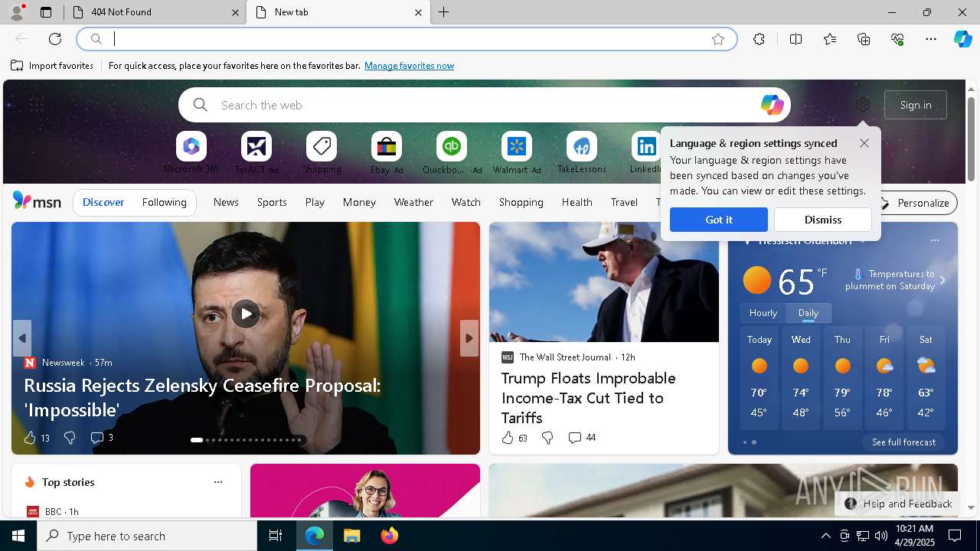980x551 pixels.
Task: Open TakeLessons quick link
Action: point(582,153)
